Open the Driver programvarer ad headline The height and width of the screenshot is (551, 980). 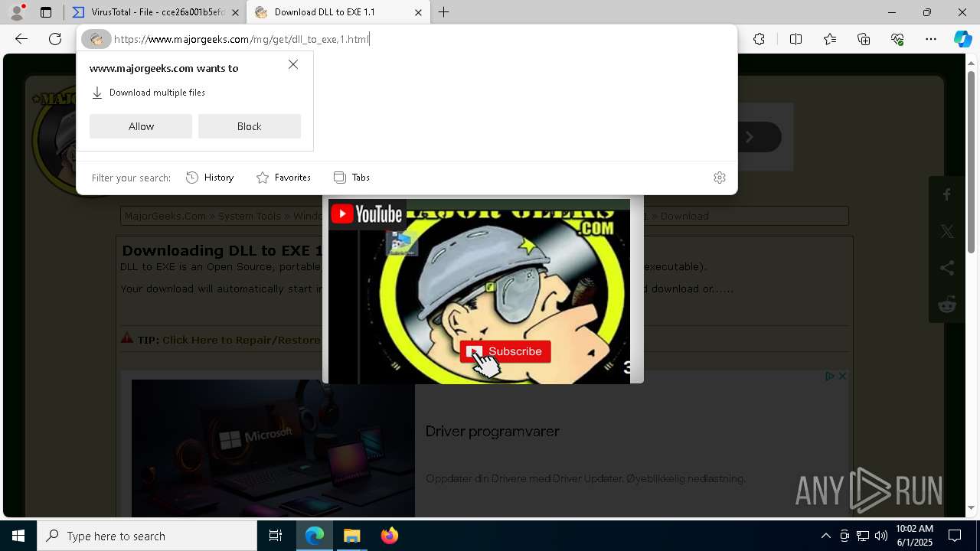coord(492,432)
